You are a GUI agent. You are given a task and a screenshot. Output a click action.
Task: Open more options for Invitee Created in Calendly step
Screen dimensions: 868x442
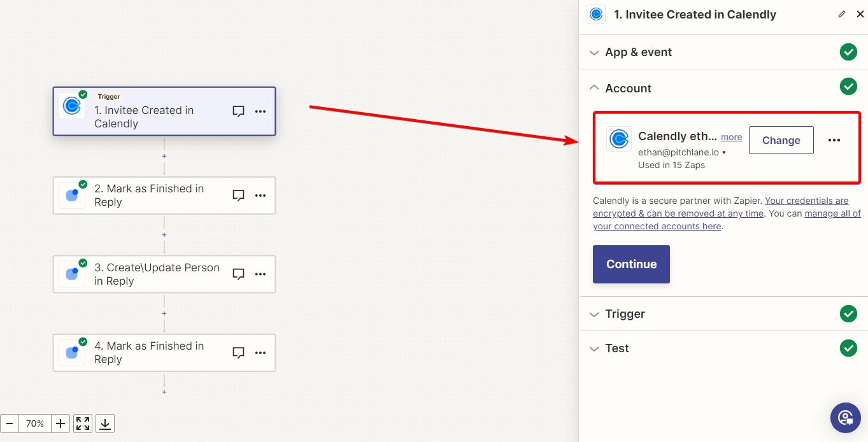pyautogui.click(x=260, y=111)
